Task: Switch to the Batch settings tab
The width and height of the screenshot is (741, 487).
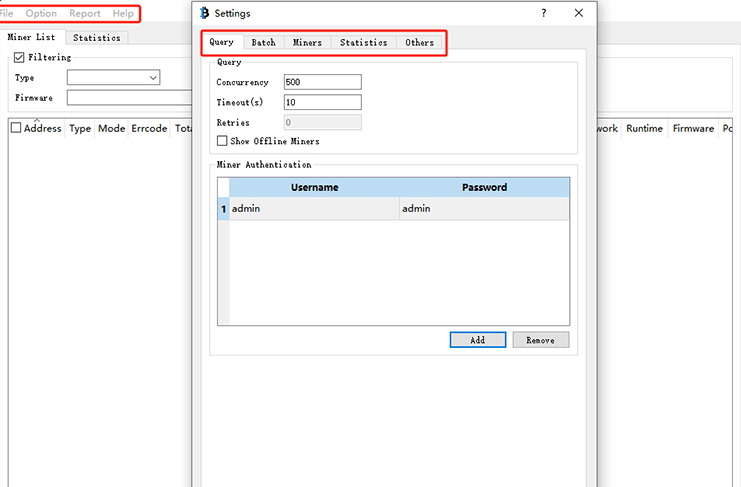Action: 263,43
